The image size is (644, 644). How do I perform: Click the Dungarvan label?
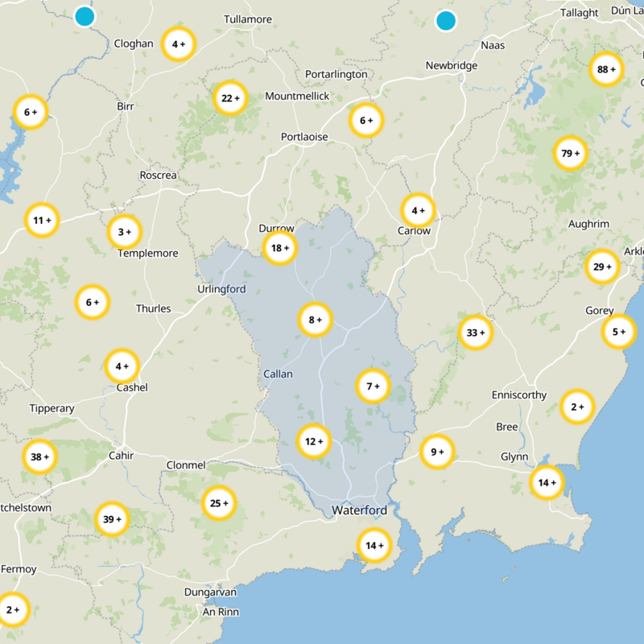pyautogui.click(x=210, y=592)
